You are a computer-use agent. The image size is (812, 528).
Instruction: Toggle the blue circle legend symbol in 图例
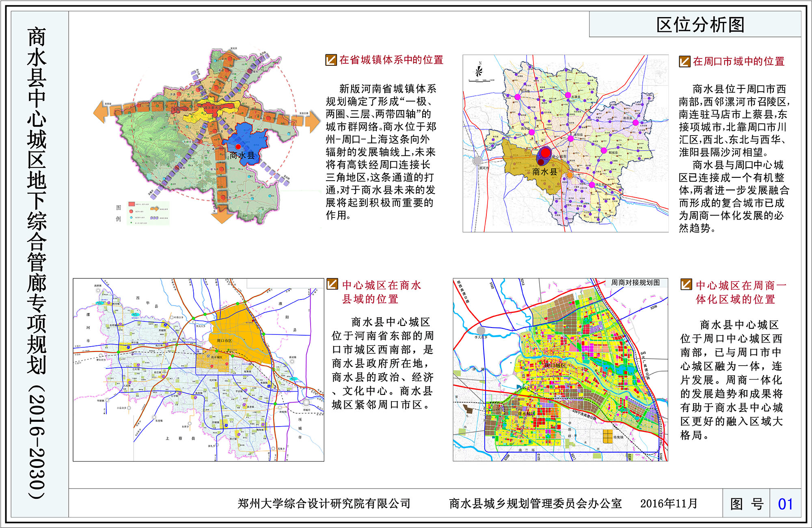tap(131, 218)
